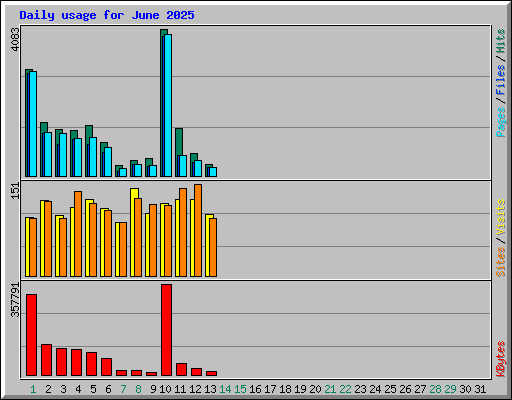Screen dimensions: 512x400
Task: Click day 6 on the date axis
Action: pyautogui.click(x=108, y=389)
